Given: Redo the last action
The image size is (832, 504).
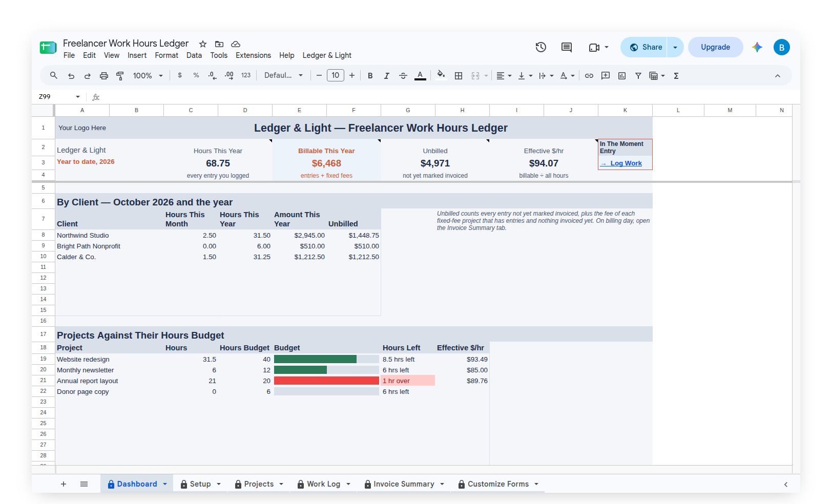Looking at the screenshot, I should click(x=88, y=76).
